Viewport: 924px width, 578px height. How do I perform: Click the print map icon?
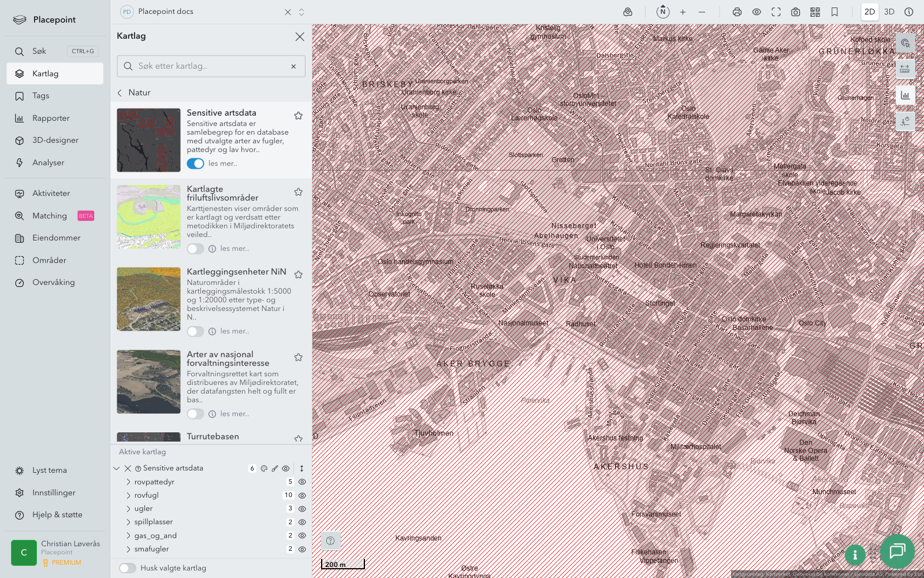tap(737, 12)
